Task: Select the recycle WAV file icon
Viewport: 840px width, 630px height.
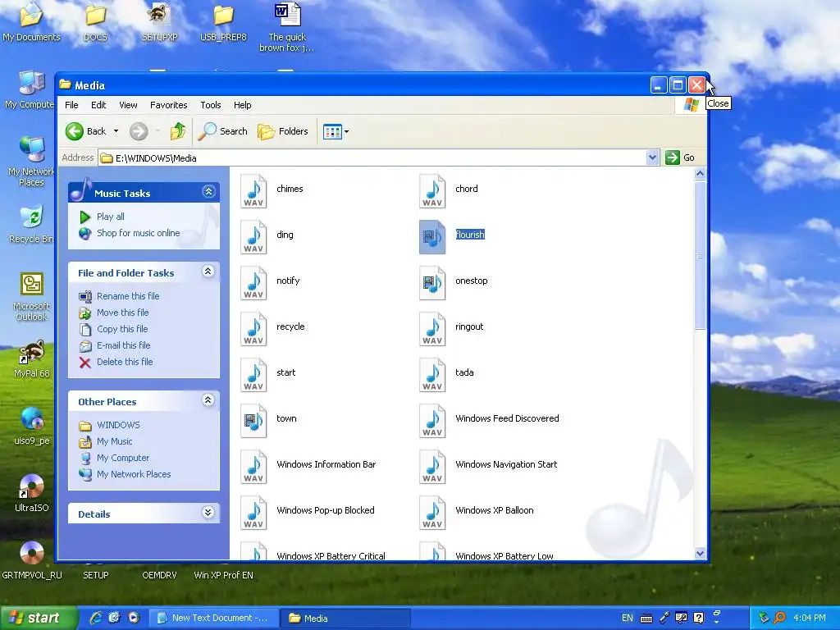Action: click(x=253, y=329)
